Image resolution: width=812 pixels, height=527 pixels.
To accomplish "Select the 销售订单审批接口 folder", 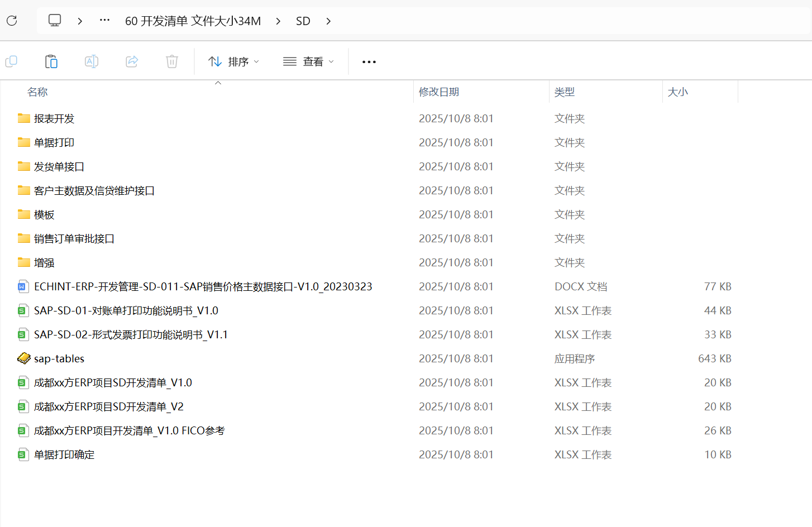I will [x=74, y=238].
